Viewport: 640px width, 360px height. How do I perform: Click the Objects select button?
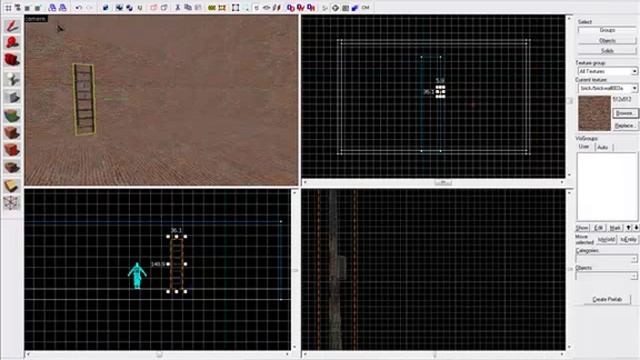pyautogui.click(x=607, y=40)
